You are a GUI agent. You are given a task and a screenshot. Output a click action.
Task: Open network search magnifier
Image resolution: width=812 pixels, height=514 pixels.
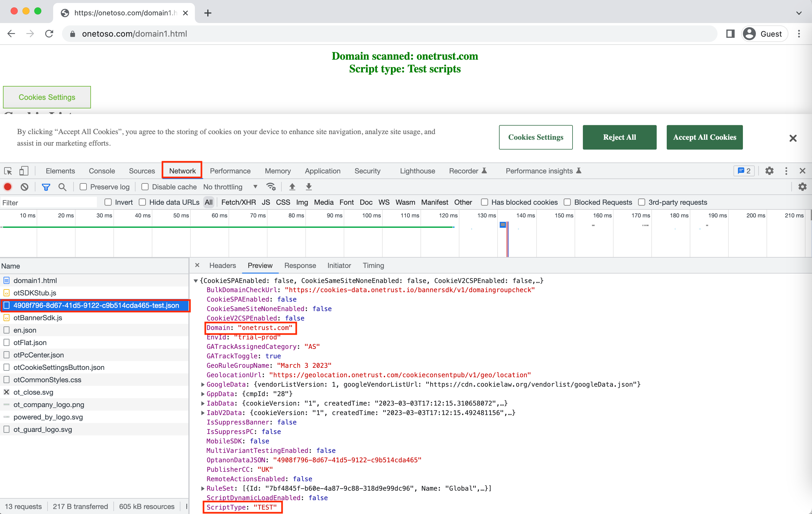click(62, 187)
